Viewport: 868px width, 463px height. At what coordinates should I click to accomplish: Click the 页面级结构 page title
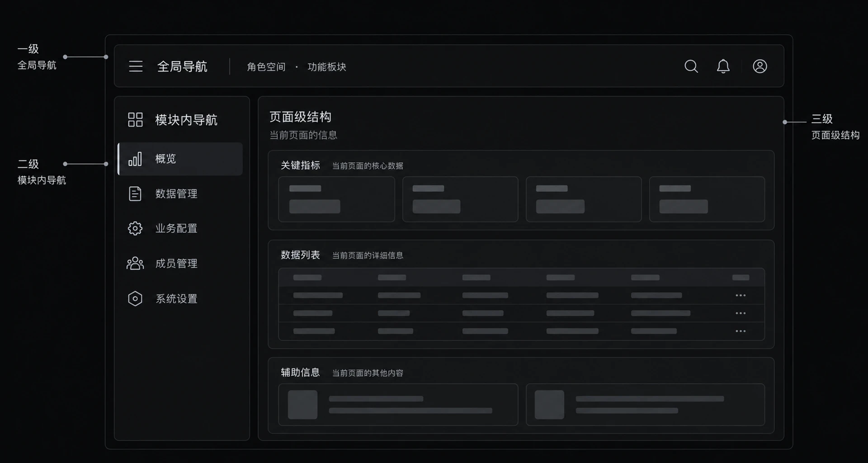click(301, 117)
